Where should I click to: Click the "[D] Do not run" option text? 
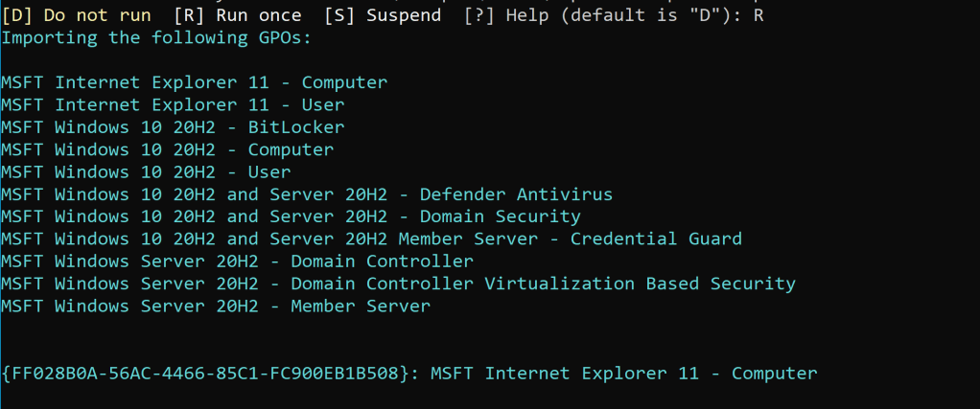coord(76,15)
